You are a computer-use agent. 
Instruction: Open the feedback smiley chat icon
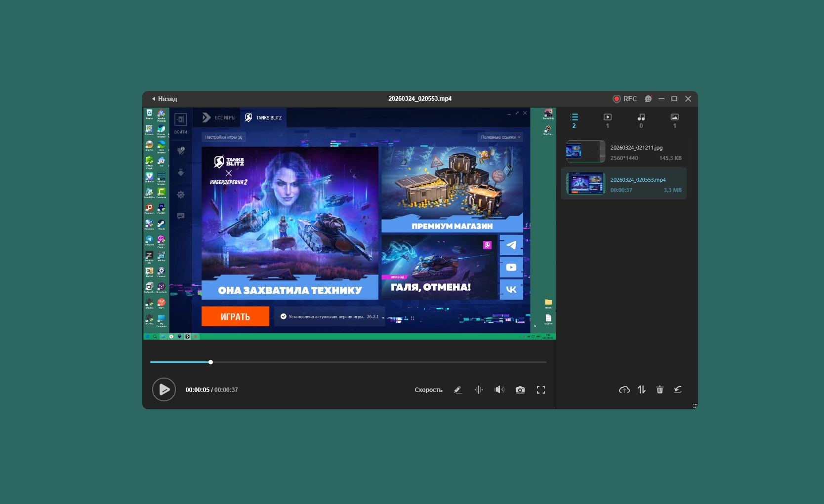tap(648, 99)
